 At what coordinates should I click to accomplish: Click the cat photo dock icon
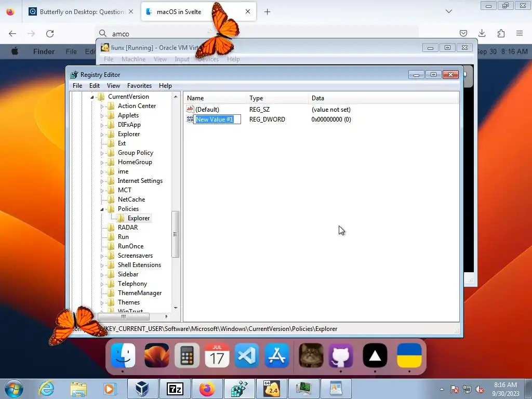point(311,355)
